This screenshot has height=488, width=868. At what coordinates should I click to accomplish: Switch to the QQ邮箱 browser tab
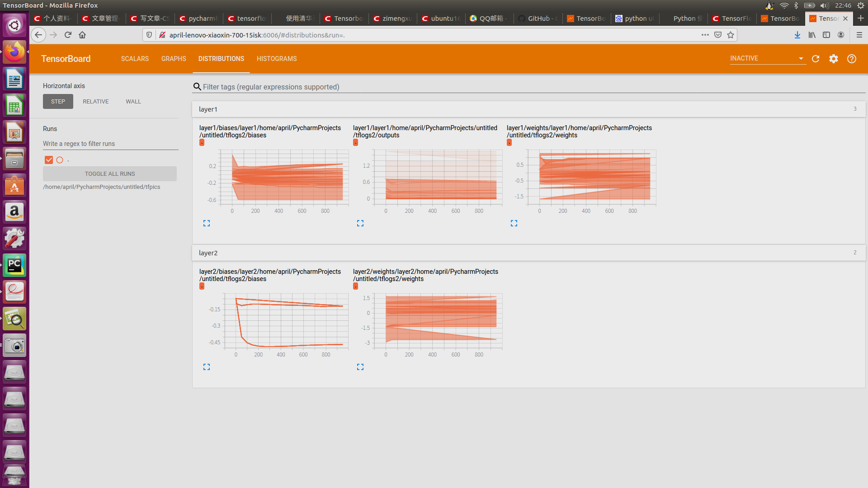coord(489,19)
